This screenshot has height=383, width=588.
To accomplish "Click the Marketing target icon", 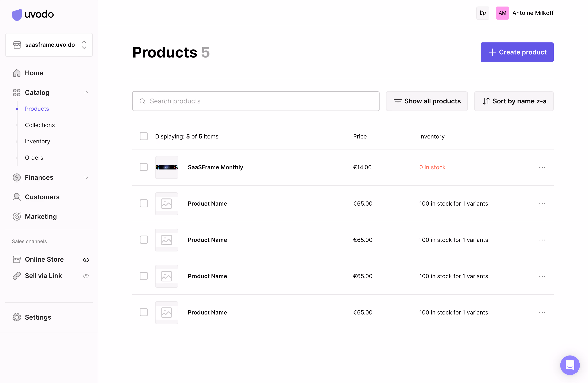I will [17, 216].
